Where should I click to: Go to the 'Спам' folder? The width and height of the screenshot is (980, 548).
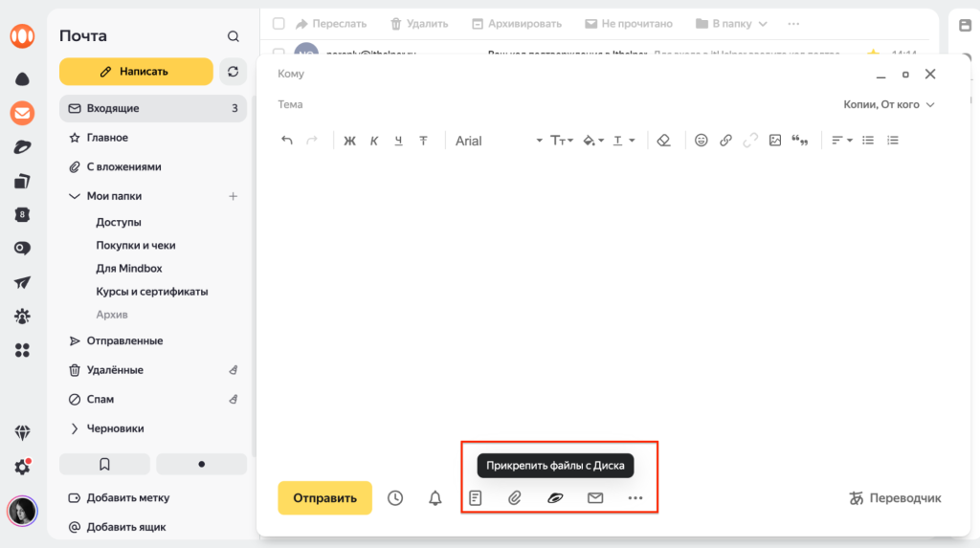pyautogui.click(x=100, y=399)
